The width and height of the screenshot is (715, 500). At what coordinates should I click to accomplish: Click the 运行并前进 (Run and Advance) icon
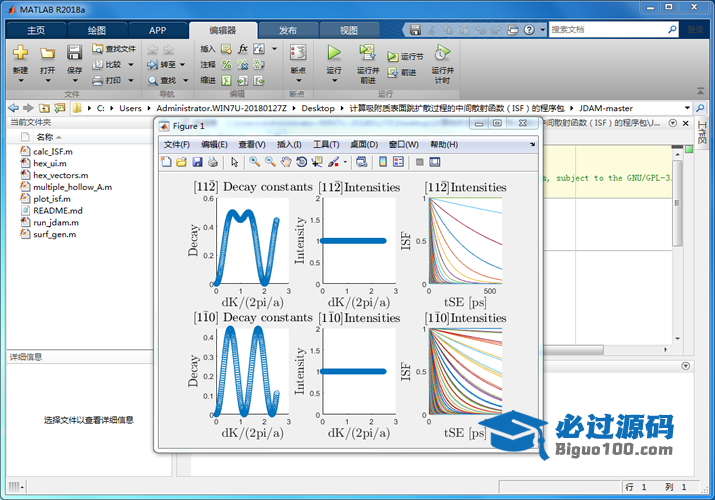click(x=368, y=53)
